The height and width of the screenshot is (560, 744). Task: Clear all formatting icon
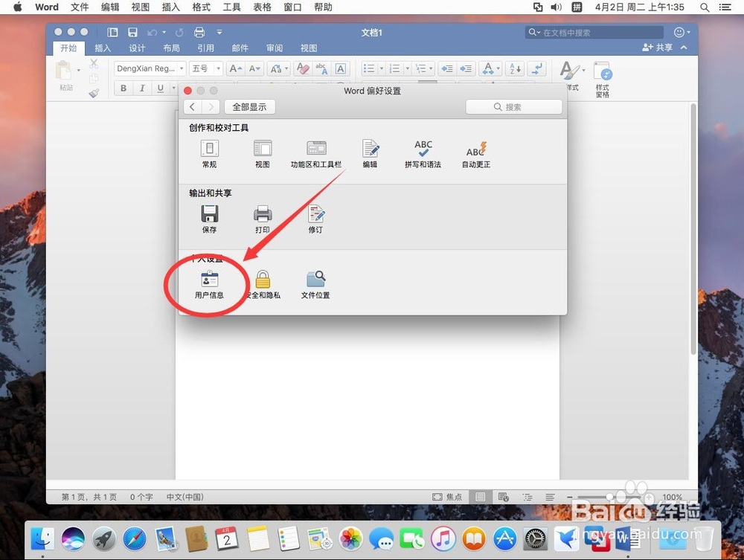[303, 68]
